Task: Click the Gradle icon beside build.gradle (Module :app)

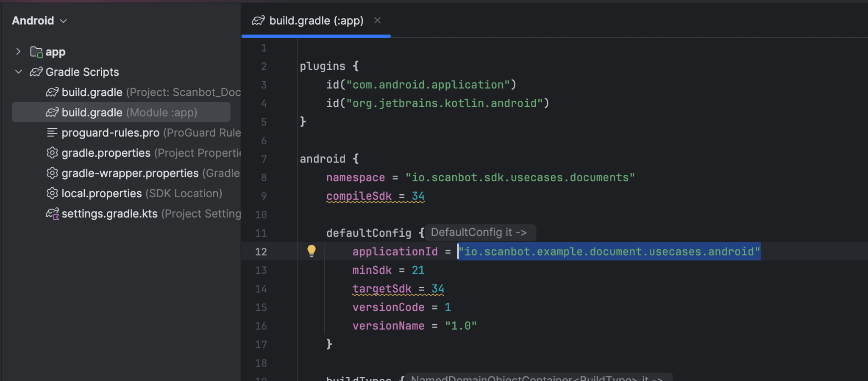Action: pyautogui.click(x=52, y=112)
